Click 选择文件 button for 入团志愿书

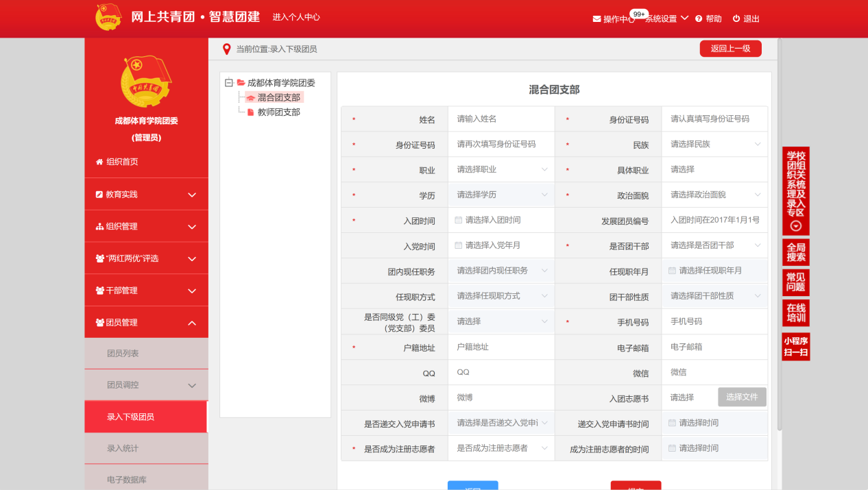point(742,397)
